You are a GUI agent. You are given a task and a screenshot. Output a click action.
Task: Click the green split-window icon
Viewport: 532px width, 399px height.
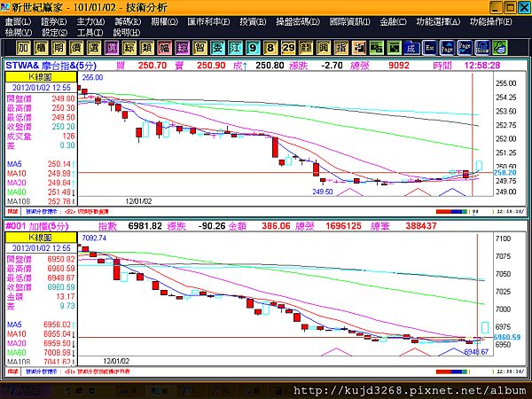pyautogui.click(x=376, y=48)
